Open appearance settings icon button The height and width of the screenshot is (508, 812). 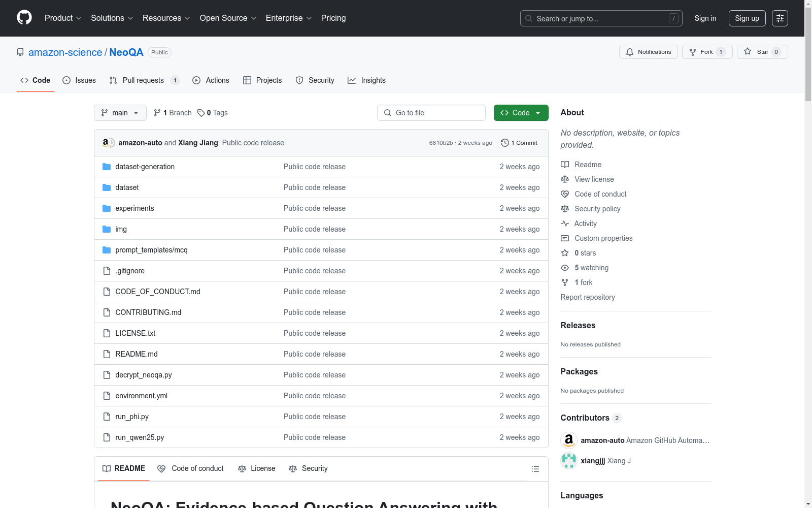[x=780, y=18]
